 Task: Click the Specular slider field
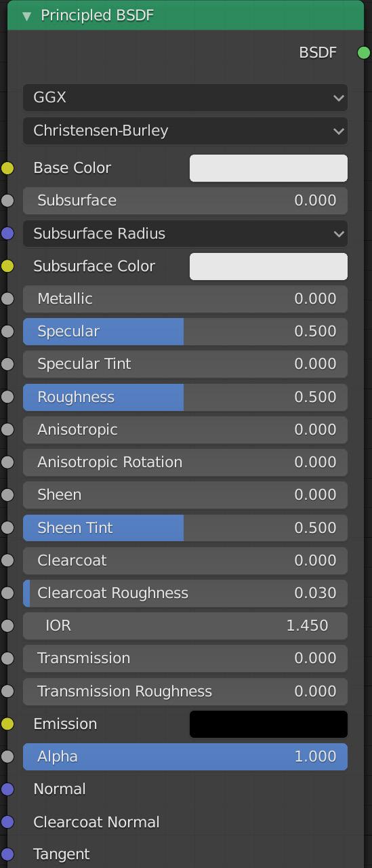[186, 332]
